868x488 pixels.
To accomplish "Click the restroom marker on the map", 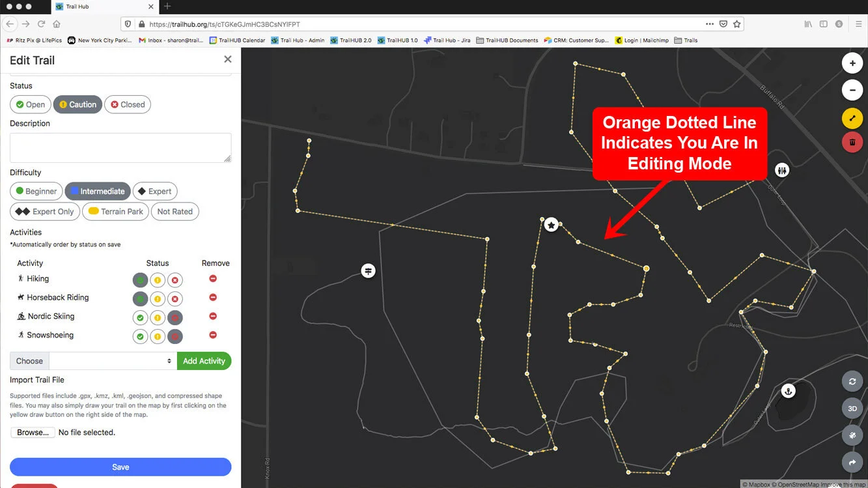I will 782,170.
